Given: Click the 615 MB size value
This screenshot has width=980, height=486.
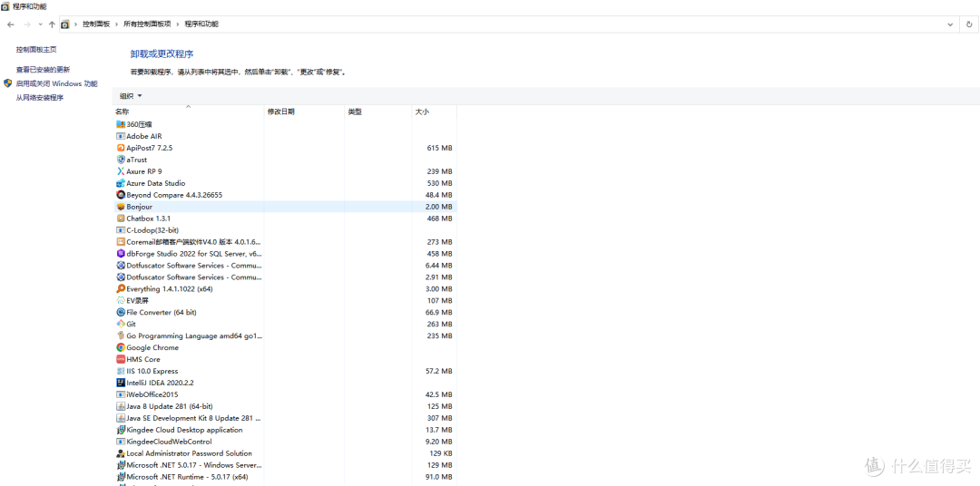Looking at the screenshot, I should [439, 148].
